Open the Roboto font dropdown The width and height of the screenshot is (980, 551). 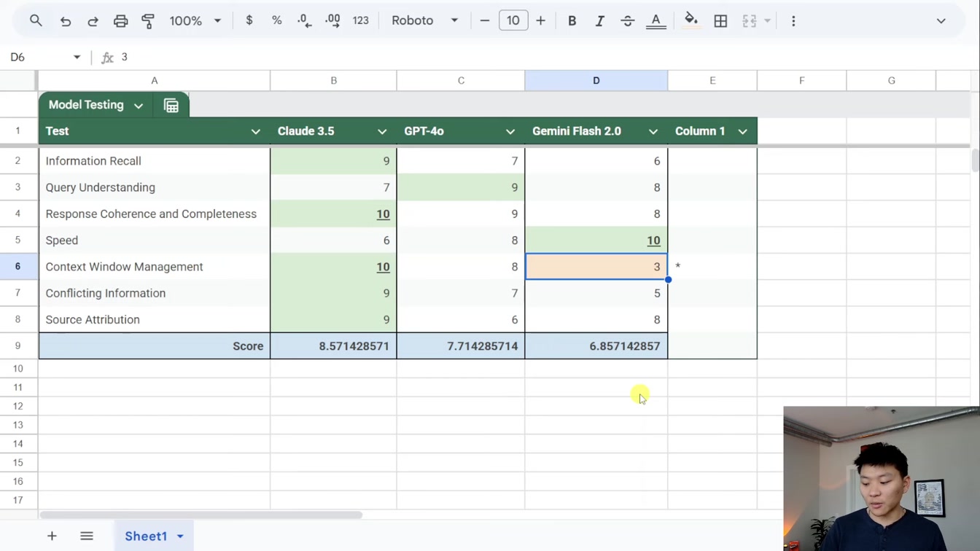click(x=424, y=21)
